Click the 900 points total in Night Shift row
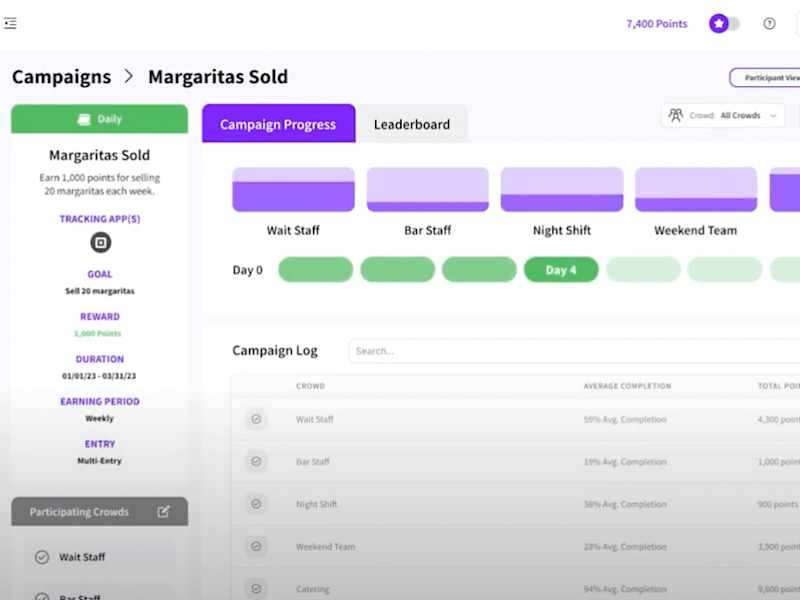800x600 pixels. [x=778, y=504]
